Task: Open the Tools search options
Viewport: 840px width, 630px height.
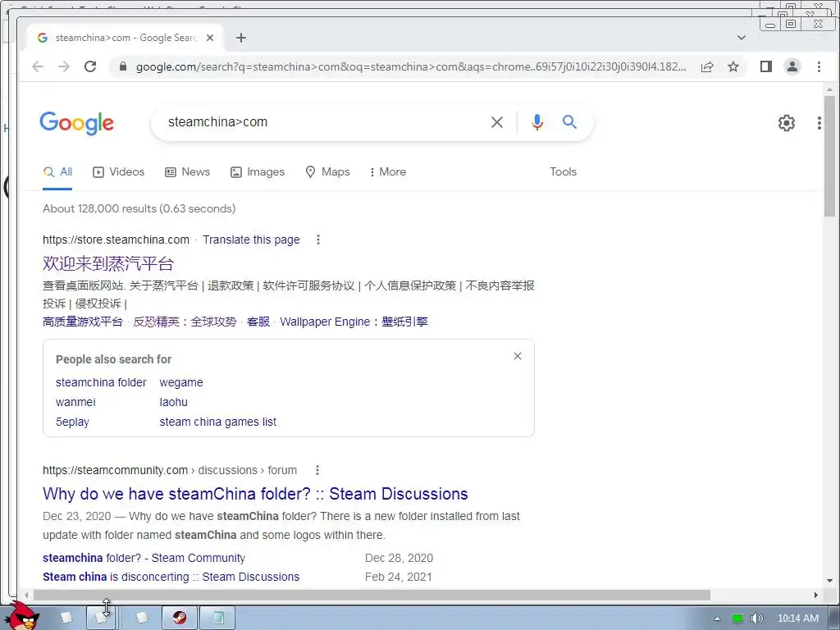Action: pyautogui.click(x=563, y=172)
